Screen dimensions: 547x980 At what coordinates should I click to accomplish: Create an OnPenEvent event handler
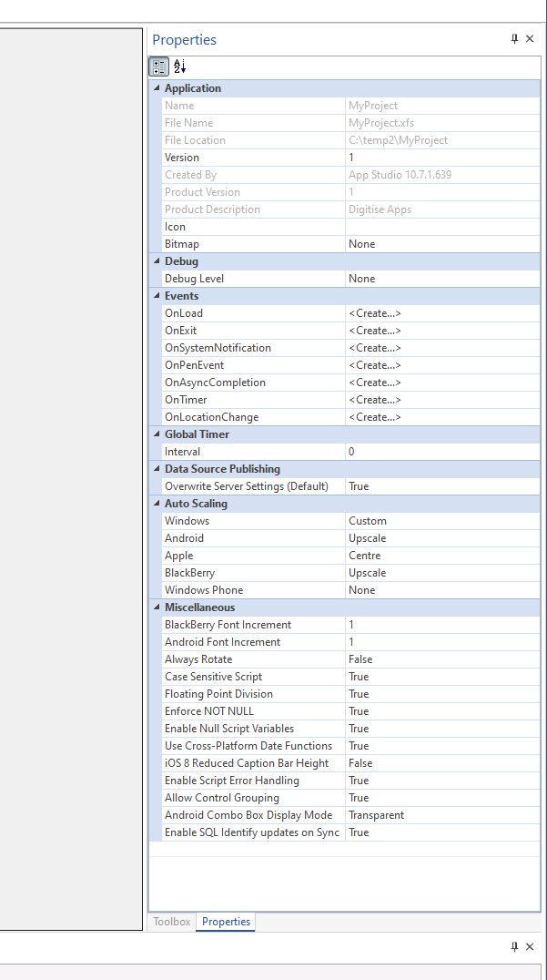pos(442,365)
